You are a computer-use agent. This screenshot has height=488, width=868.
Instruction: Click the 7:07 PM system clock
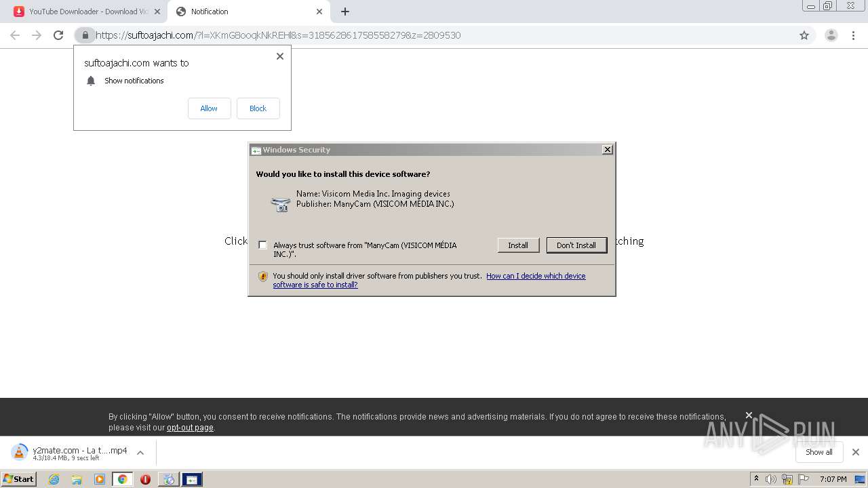(833, 479)
